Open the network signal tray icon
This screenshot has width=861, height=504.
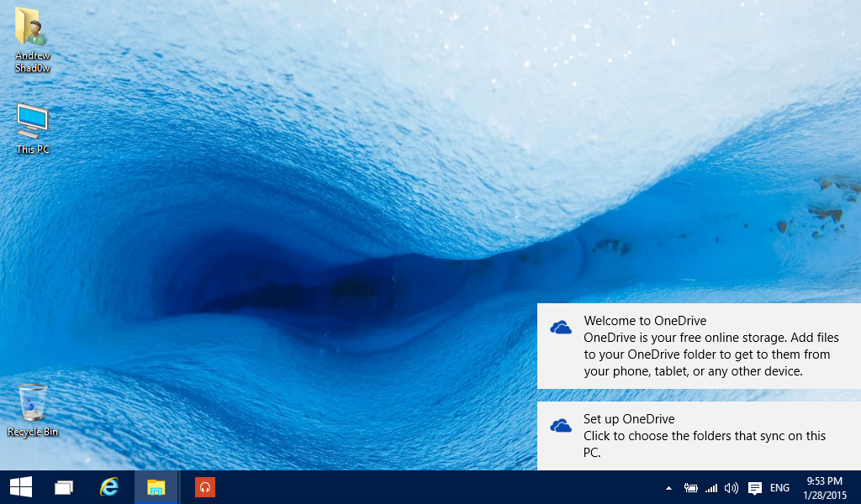point(711,487)
